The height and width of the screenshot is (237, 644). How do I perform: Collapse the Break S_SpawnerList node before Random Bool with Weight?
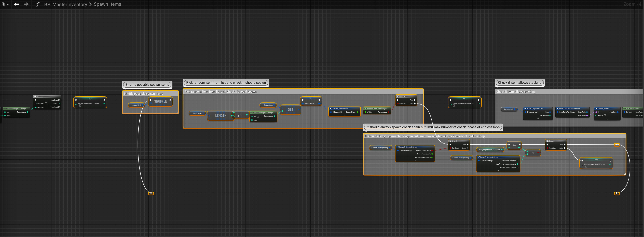click(x=345, y=115)
